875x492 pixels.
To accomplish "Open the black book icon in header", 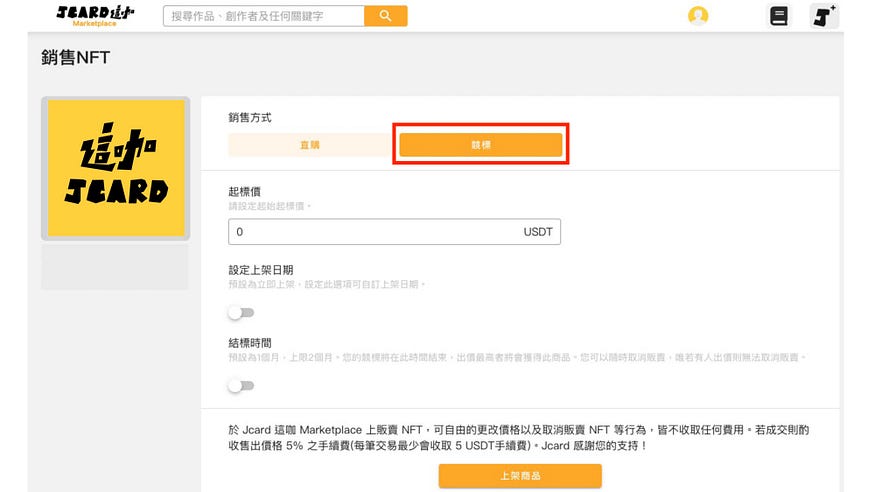I will point(779,16).
